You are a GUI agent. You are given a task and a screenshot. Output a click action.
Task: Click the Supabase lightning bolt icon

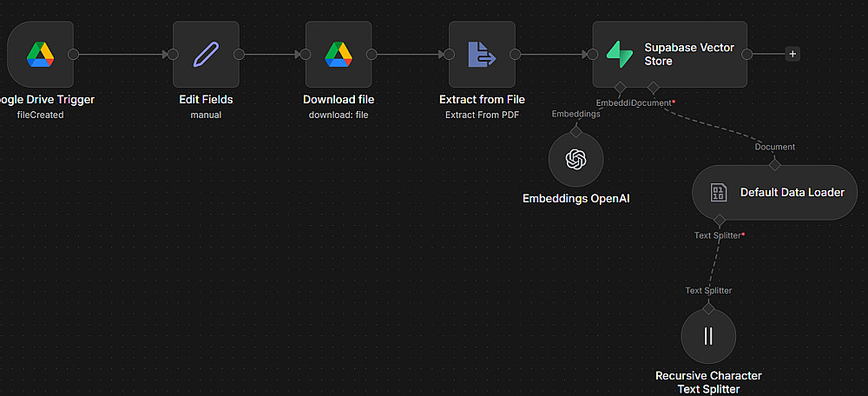[x=620, y=55]
